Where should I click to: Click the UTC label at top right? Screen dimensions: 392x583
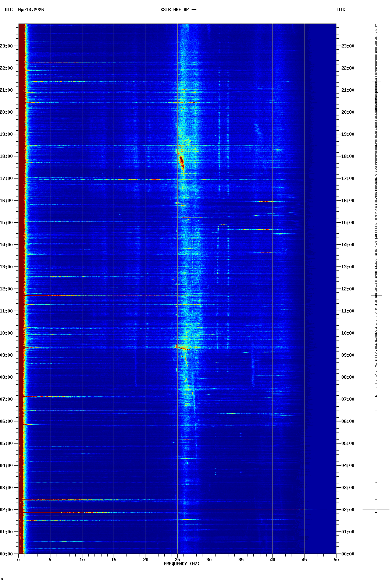coord(341,10)
